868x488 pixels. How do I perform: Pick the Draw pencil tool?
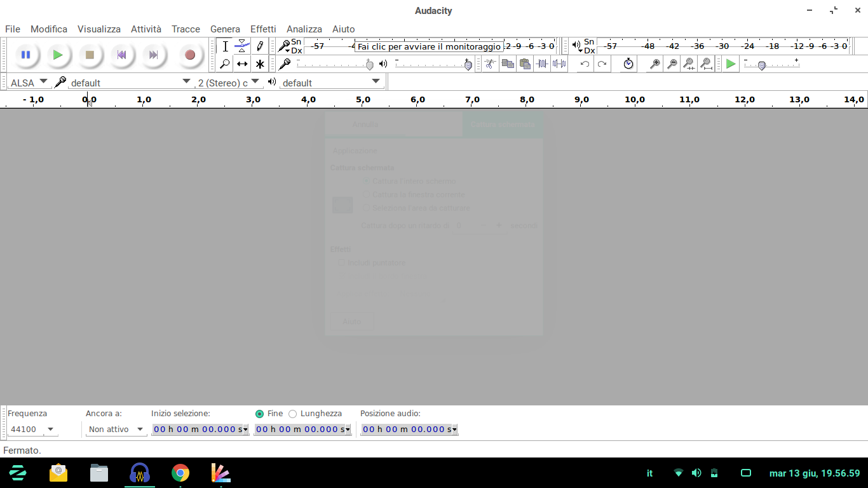tap(259, 46)
